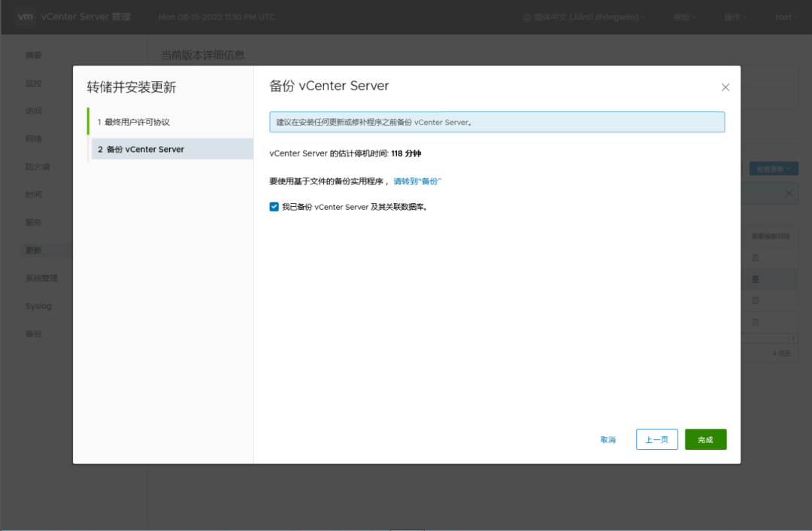Click the 需要重新引导 column header
Viewport: 812px width, 531px height.
771,236
